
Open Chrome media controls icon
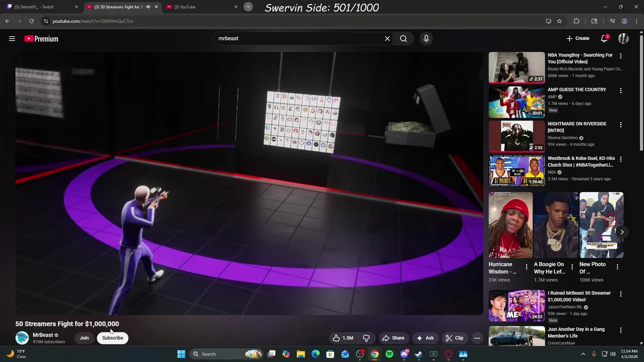[612, 21]
